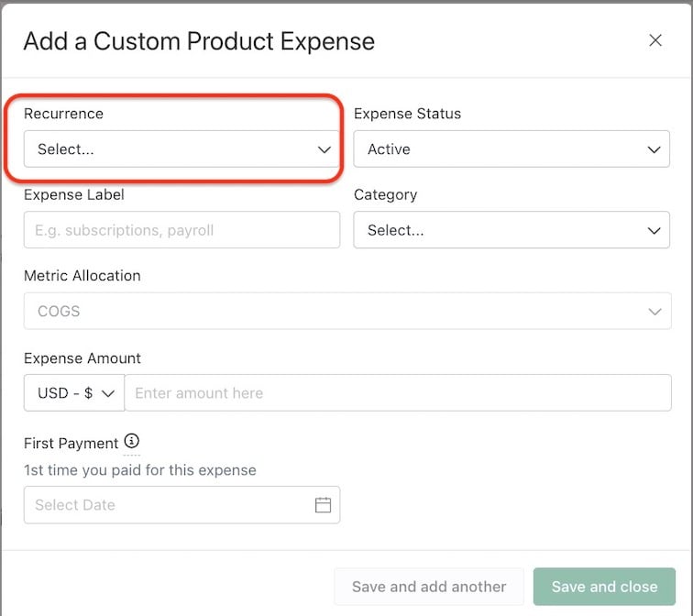Click Save and close button
This screenshot has height=616, width=693.
pyautogui.click(x=604, y=587)
